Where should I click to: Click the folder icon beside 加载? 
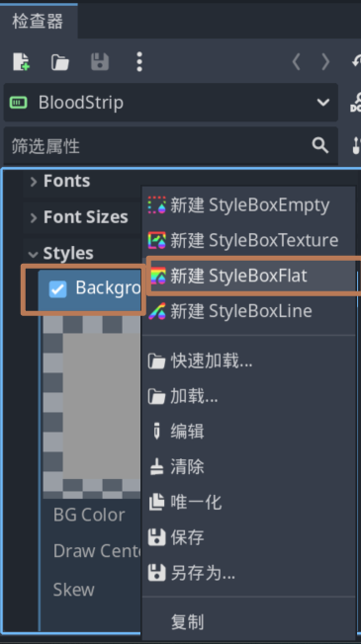[156, 396]
